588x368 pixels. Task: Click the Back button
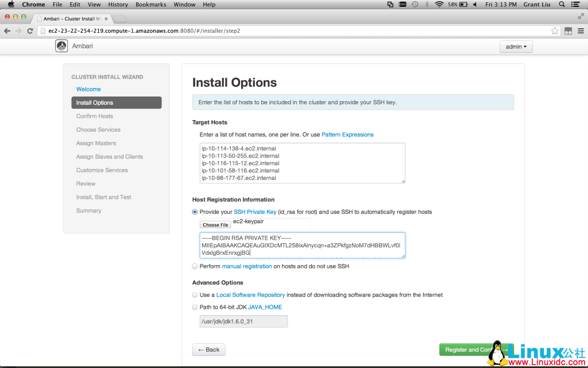coord(208,350)
